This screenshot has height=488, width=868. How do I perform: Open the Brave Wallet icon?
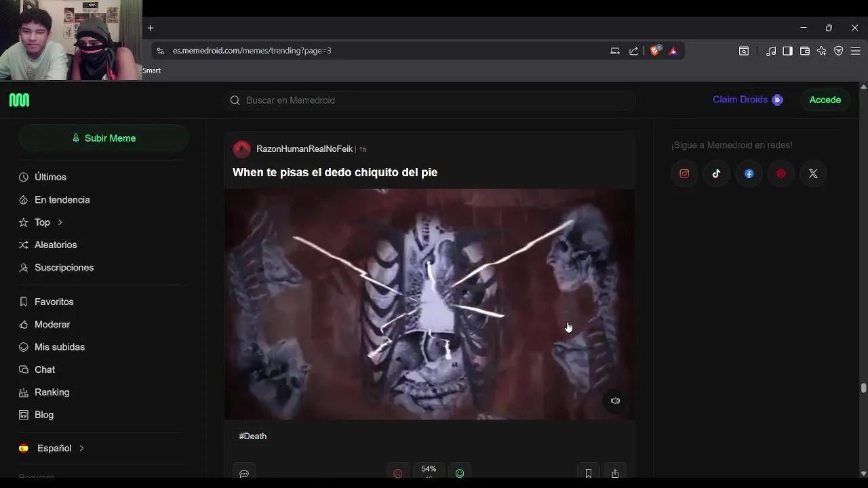(805, 51)
